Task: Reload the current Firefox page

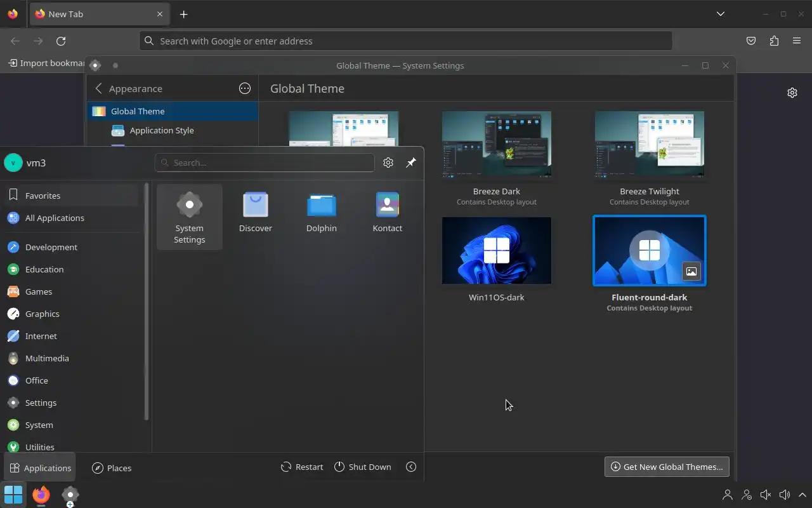Action: (61, 41)
